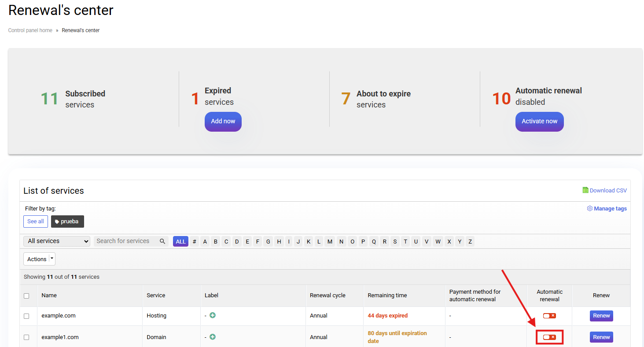Select the example.com row checkbox
Image resolution: width=644 pixels, height=347 pixels.
(x=26, y=316)
